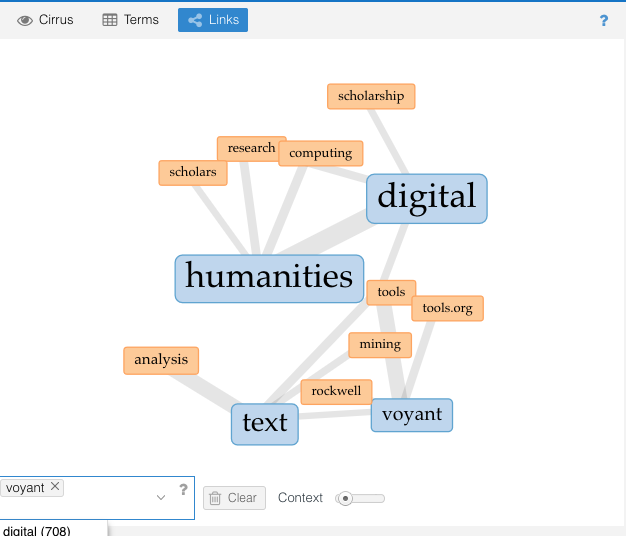
Task: Select the blue voyant graph node
Action: (x=411, y=415)
